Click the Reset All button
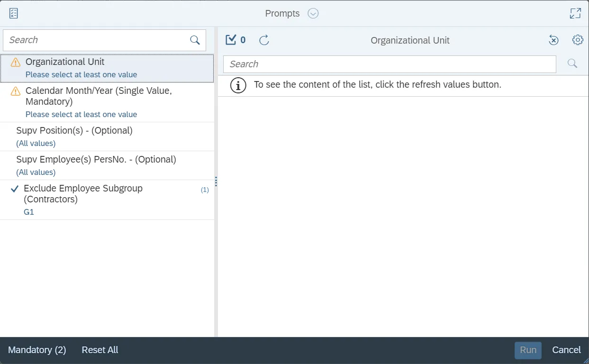This screenshot has width=589, height=364. (100, 350)
